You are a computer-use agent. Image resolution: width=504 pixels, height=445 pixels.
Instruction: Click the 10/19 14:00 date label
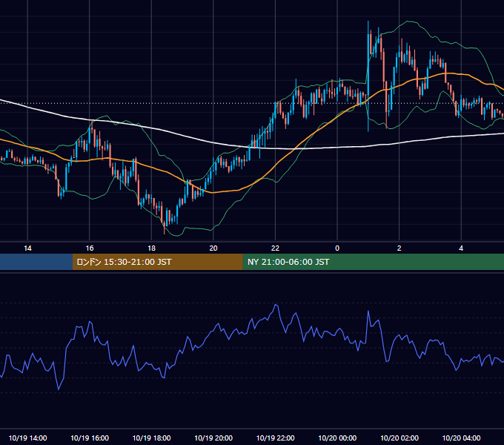(27, 438)
